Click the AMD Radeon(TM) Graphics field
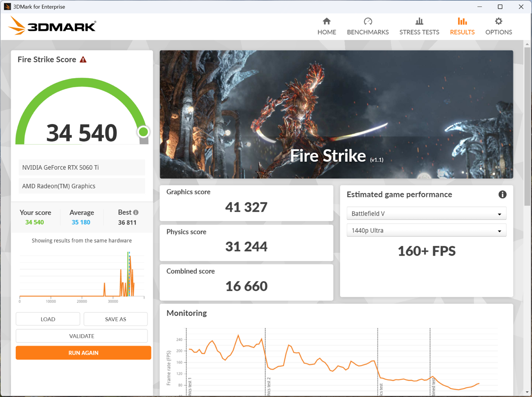532x397 pixels. coord(82,186)
